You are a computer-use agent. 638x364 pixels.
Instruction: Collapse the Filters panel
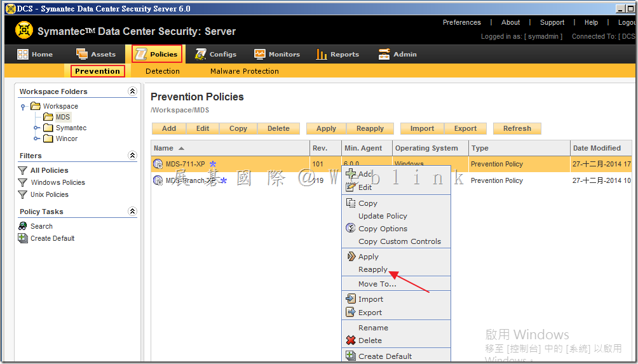[x=132, y=155]
